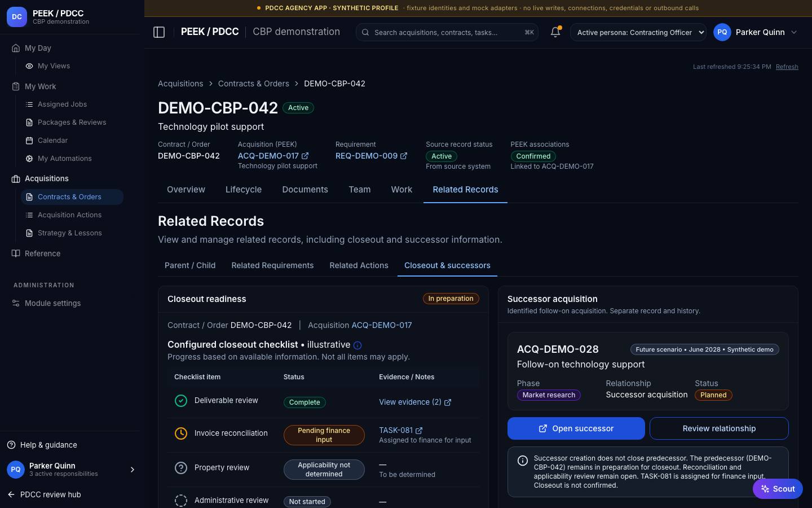Click the Acquisitions breadcrumb link
The image size is (812, 508).
pyautogui.click(x=180, y=84)
